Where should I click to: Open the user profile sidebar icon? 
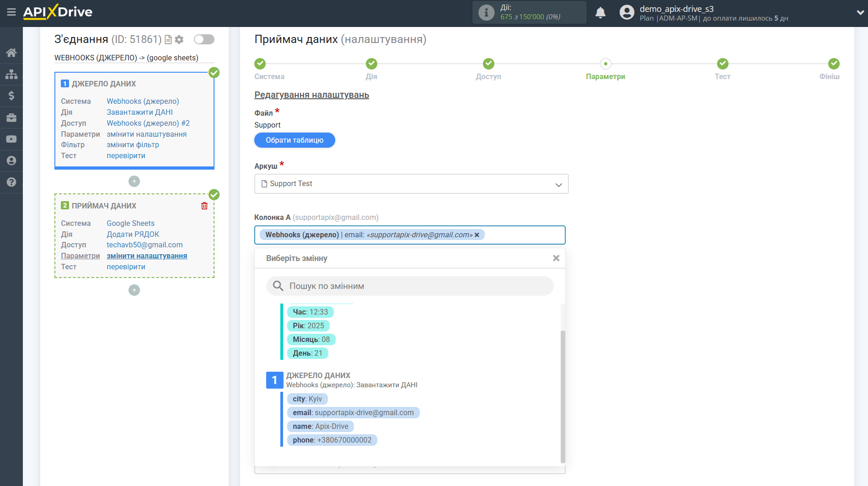point(11,160)
